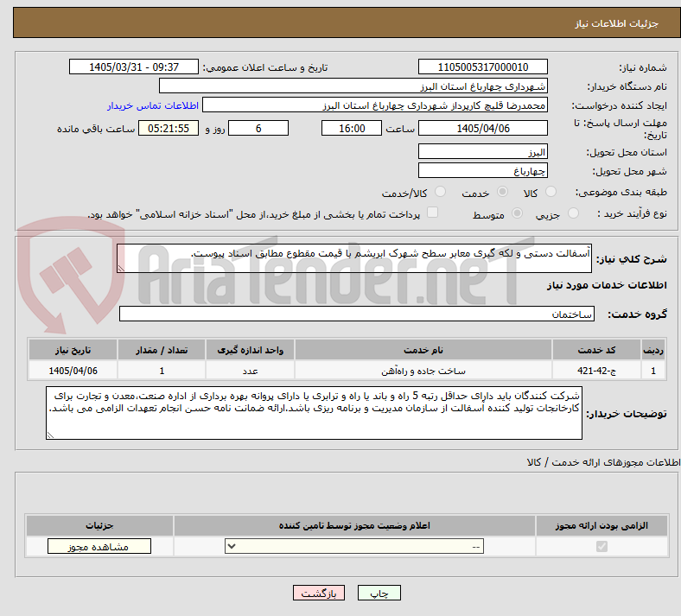Click the شماره نیاز field 1105005317000010
681x616 pixels.
click(483, 67)
